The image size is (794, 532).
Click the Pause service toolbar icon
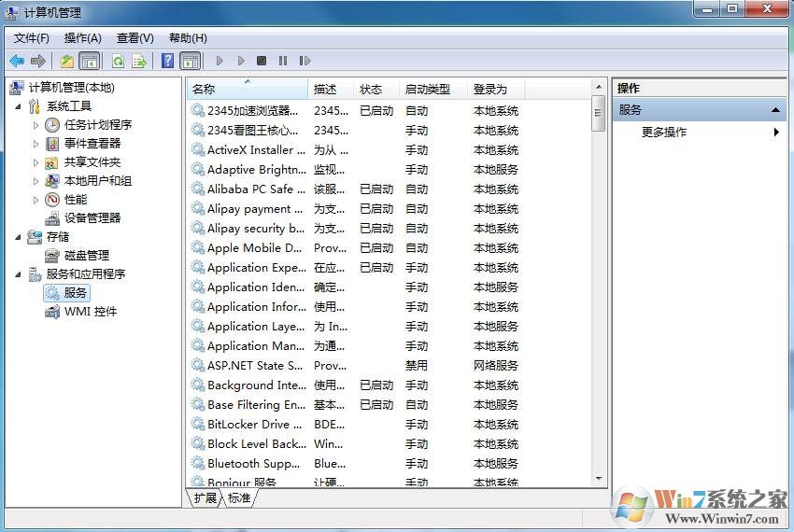283,61
